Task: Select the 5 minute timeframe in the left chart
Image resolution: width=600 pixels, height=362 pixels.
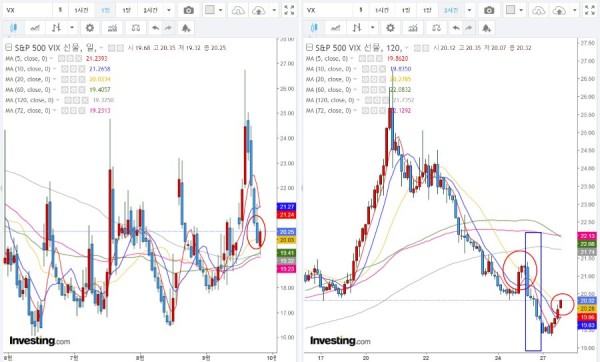Action: 60,10
